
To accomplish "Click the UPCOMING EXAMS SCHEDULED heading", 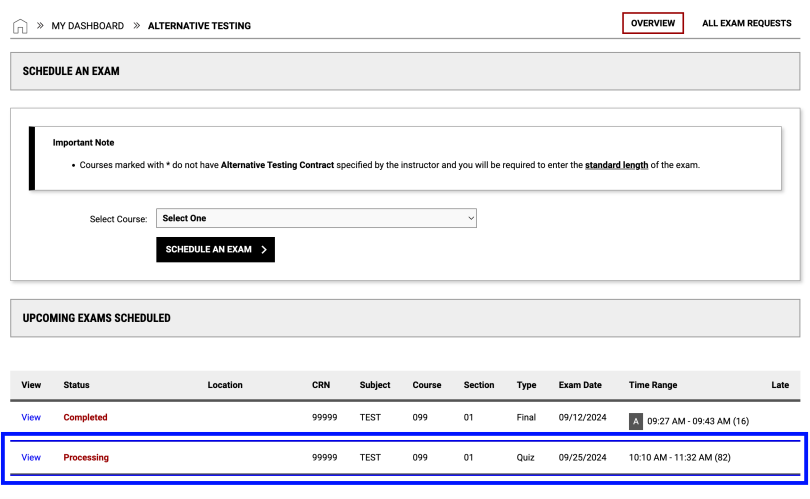I will pos(96,318).
